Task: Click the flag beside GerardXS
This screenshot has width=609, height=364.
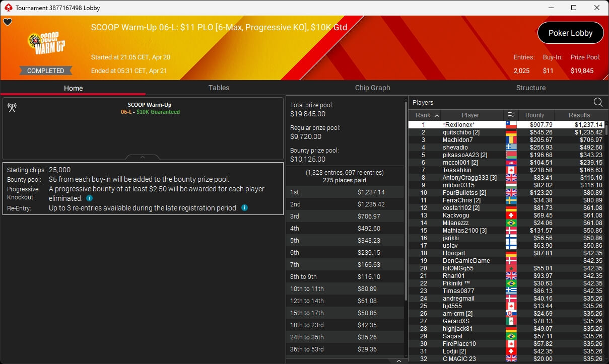Action: point(511,321)
